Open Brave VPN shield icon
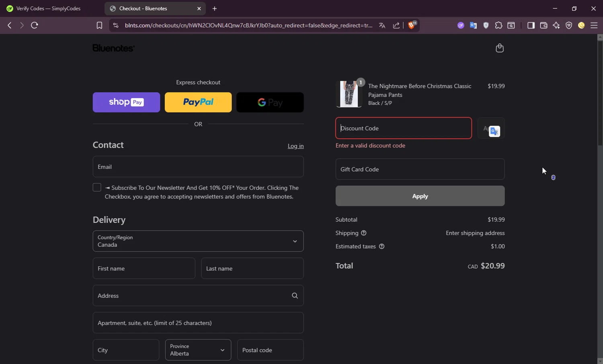 [569, 25]
